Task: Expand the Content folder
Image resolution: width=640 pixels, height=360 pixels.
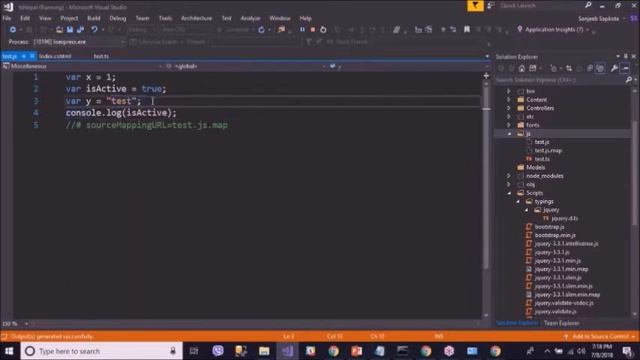Action: click(509, 100)
